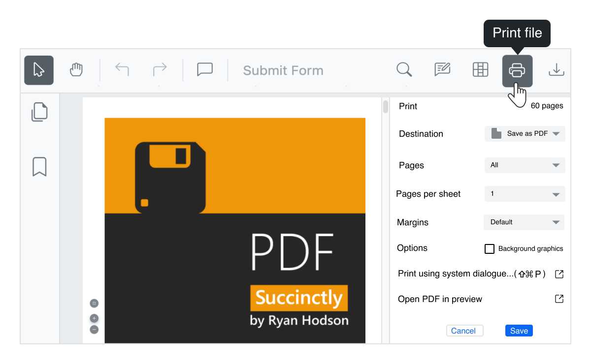Open the signature editing tool

[x=442, y=69]
